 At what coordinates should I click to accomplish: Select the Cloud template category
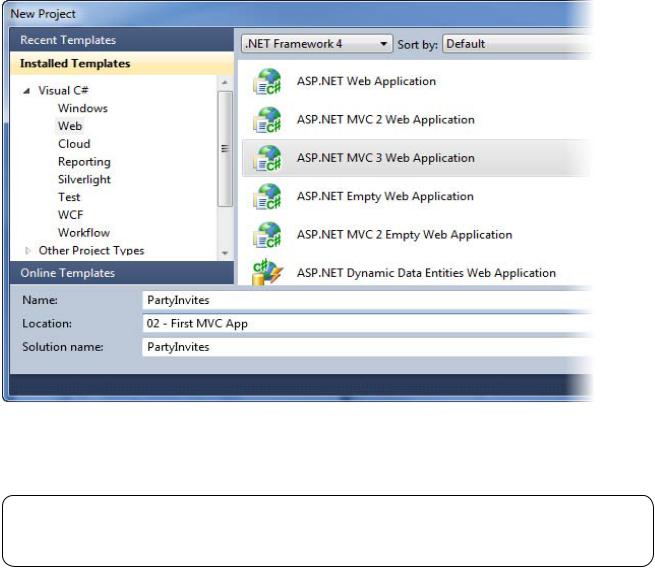74,144
